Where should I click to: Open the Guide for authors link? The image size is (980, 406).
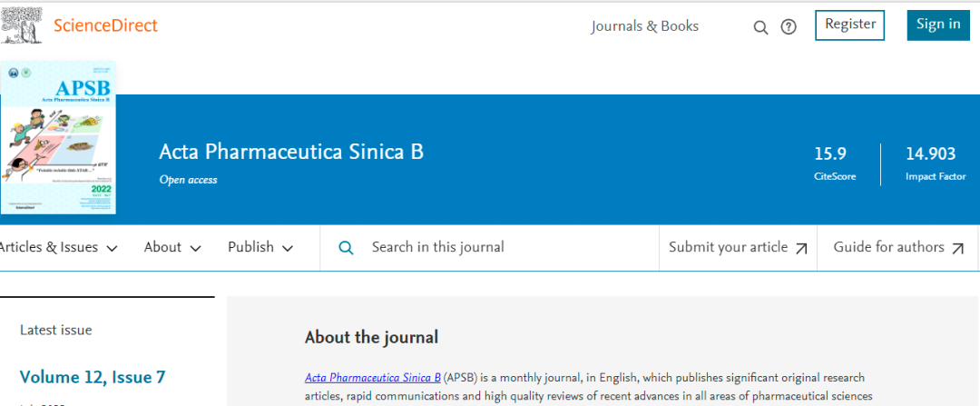(x=888, y=247)
